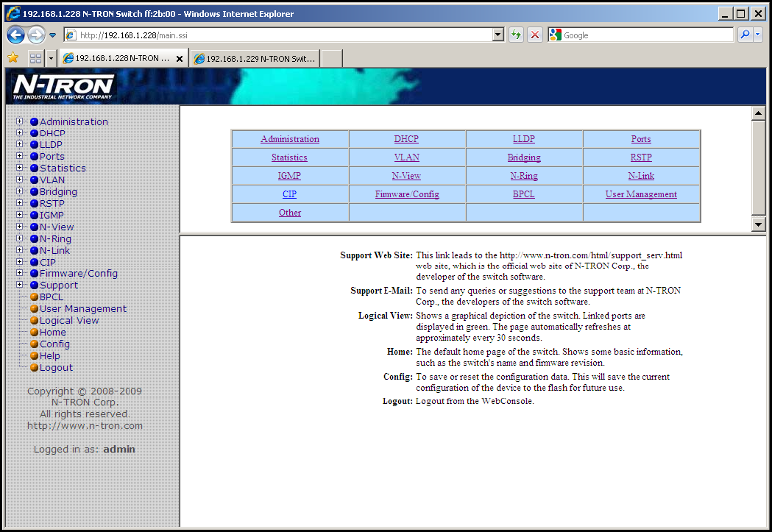Click the browser Back arrow button

(x=15, y=35)
